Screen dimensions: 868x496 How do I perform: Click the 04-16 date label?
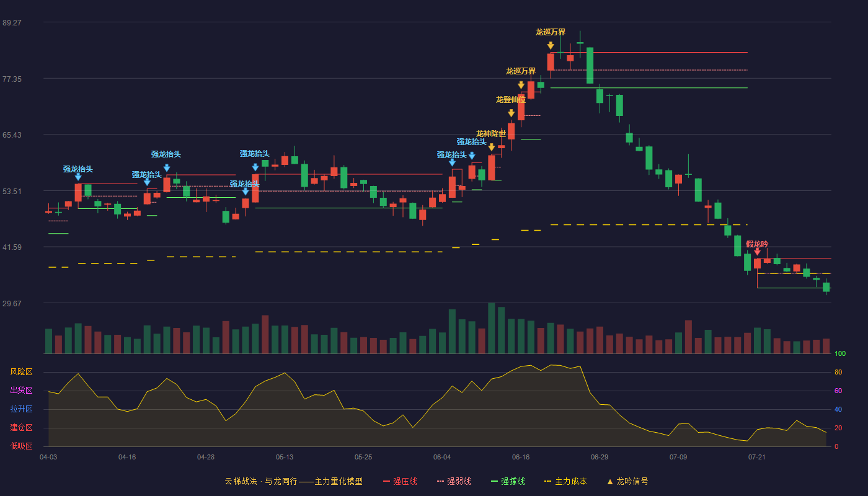[x=127, y=457]
